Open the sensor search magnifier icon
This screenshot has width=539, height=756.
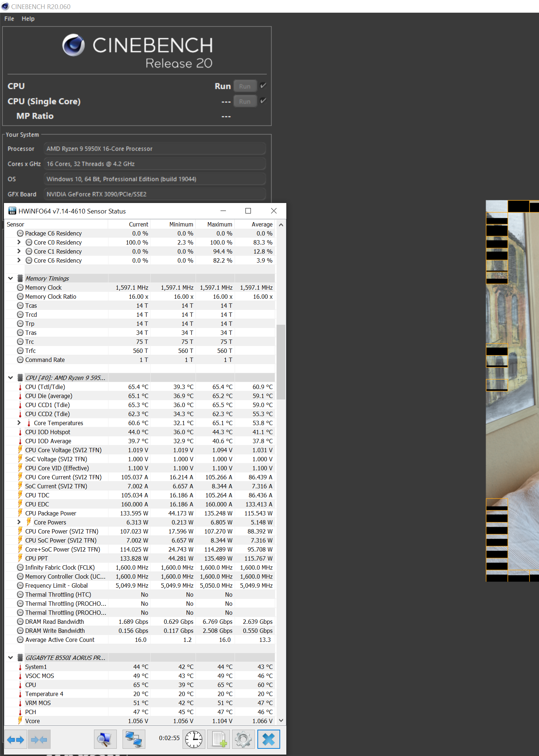(x=105, y=739)
